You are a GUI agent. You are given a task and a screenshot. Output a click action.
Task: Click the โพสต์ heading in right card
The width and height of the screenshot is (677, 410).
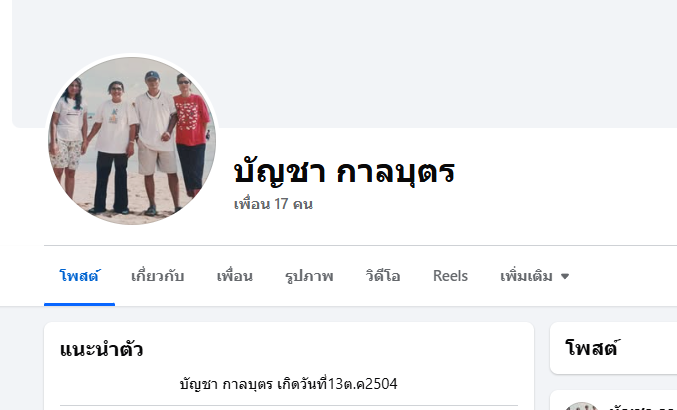(x=592, y=347)
